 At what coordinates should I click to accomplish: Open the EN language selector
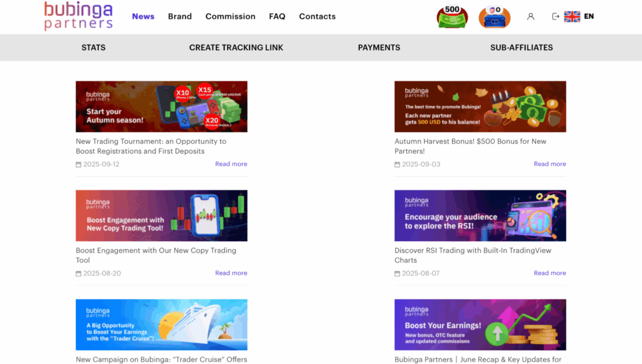coord(589,16)
